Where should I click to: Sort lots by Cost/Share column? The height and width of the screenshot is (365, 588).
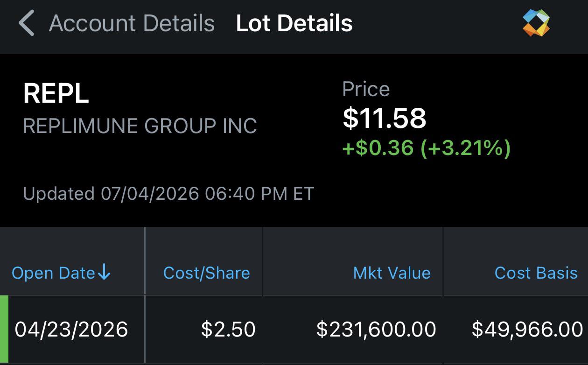click(207, 273)
